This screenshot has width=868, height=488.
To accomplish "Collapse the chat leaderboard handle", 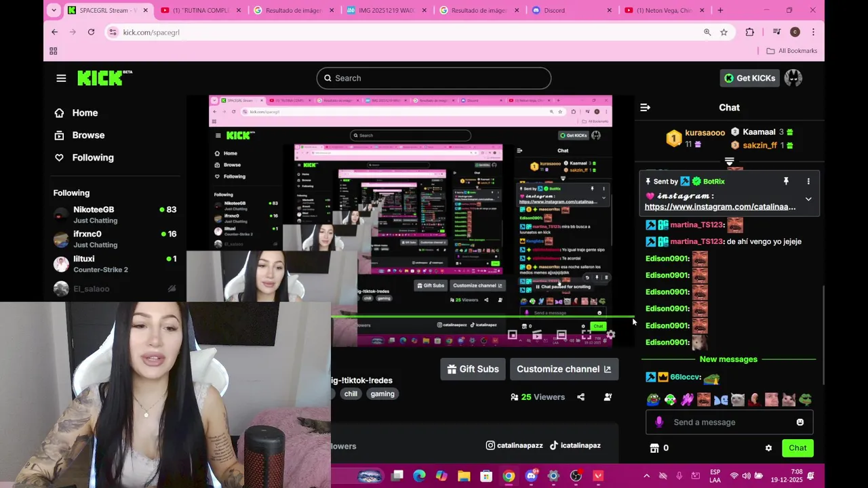I will point(730,161).
